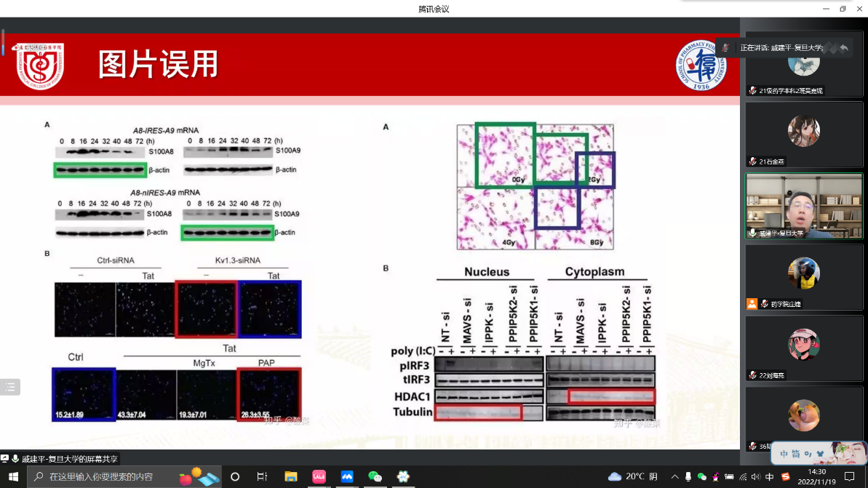Click the Cortana circle icon
The width and height of the screenshot is (868, 488).
click(x=235, y=476)
